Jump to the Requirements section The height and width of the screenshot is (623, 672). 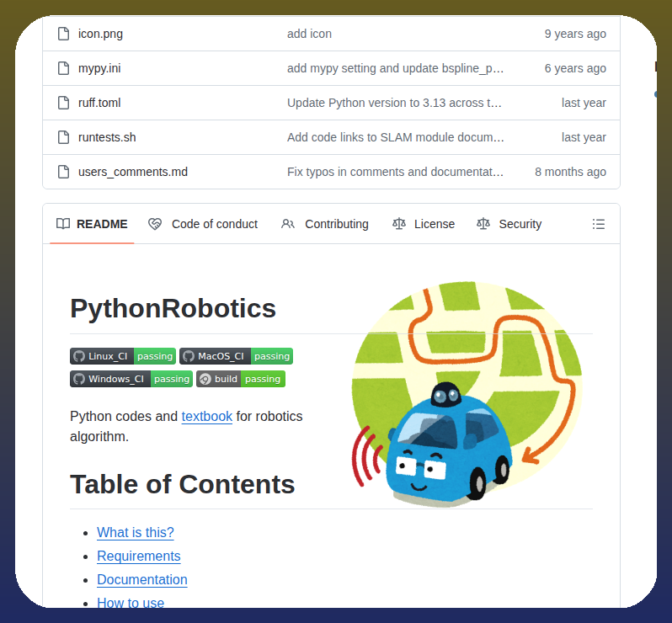(x=139, y=556)
